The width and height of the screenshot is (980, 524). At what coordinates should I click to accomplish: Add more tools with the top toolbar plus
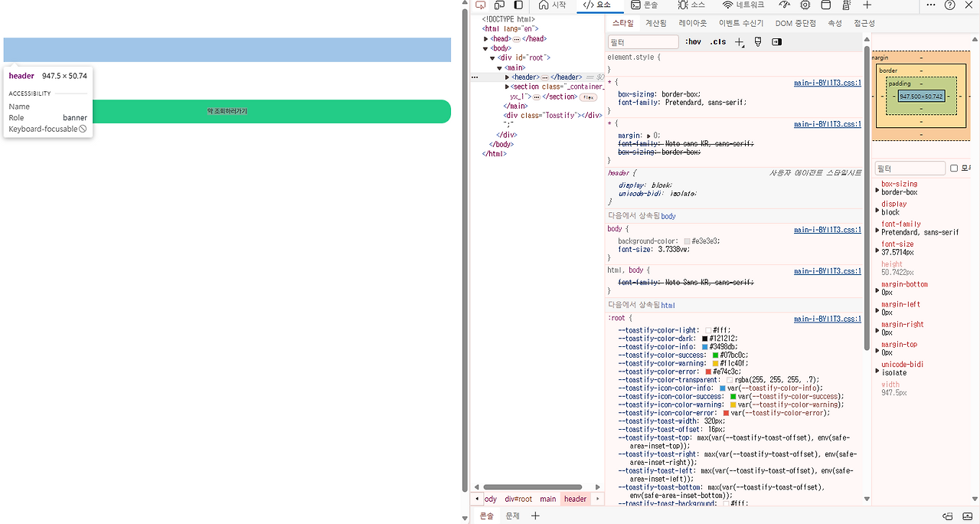click(x=867, y=5)
